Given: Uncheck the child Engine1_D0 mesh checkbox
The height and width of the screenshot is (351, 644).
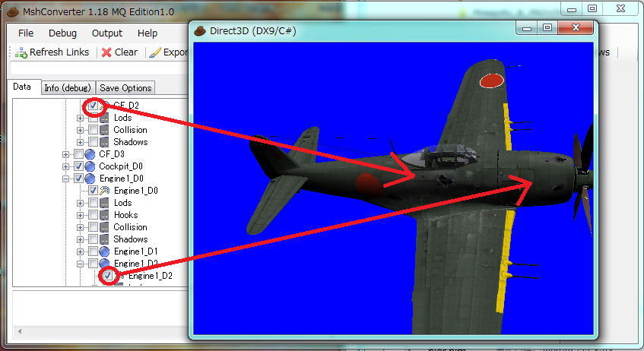Looking at the screenshot, I should pyautogui.click(x=94, y=191).
